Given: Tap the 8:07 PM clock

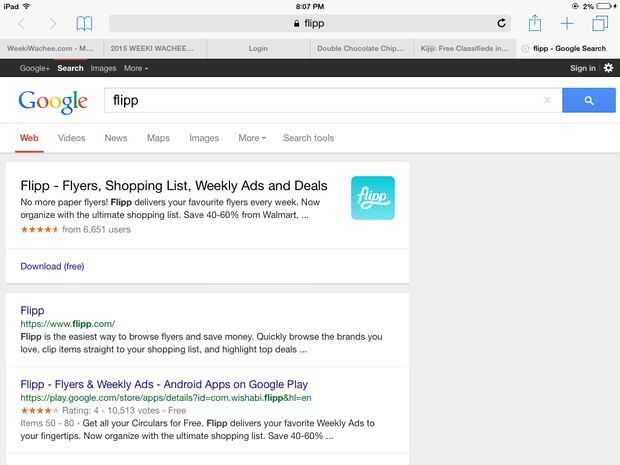Looking at the screenshot, I should 310,6.
